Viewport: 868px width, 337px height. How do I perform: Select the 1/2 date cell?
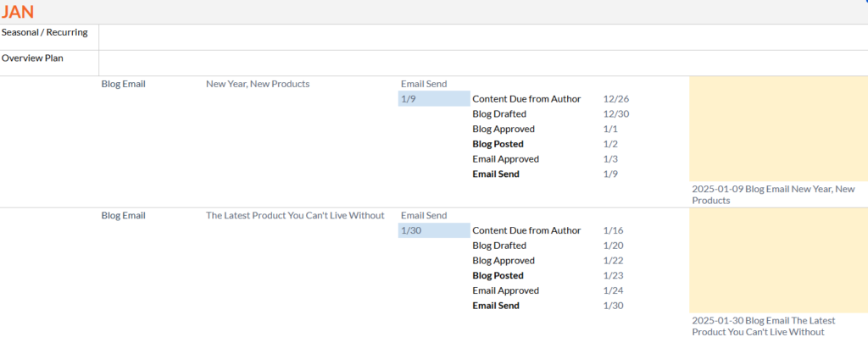610,144
